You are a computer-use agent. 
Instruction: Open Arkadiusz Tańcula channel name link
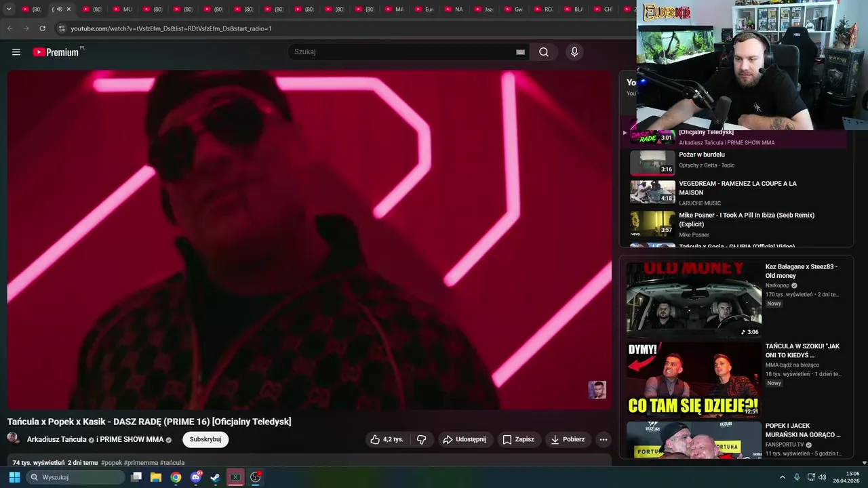point(56,439)
